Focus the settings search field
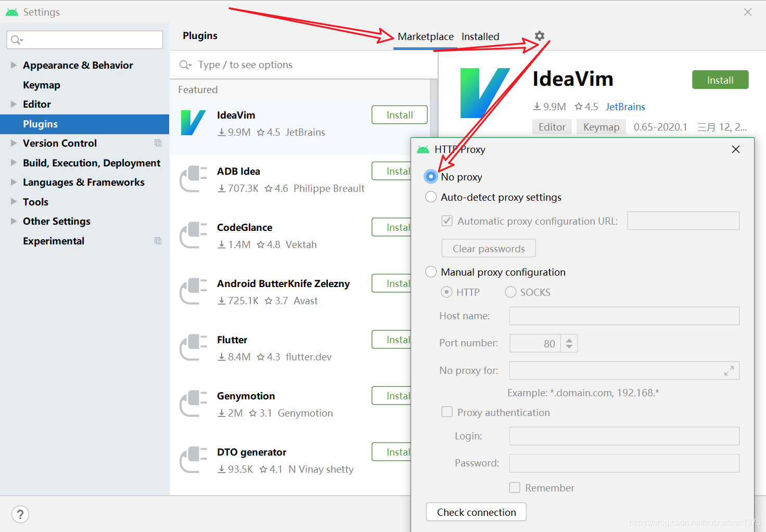The width and height of the screenshot is (766, 532). (x=85, y=40)
